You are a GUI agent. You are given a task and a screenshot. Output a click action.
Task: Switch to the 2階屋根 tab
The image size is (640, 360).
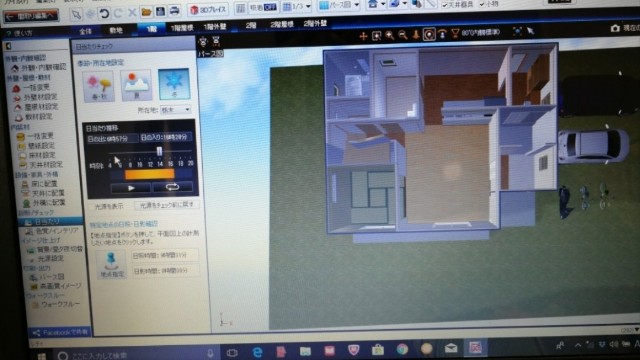[282, 24]
